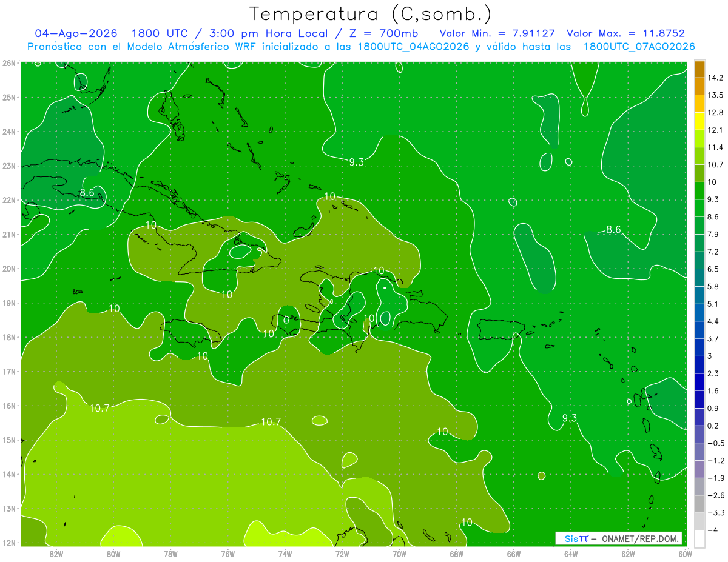This screenshot has width=728, height=562.
Task: Click the '1800UTC_07AGO2026' valid-until timestamp
Action: click(x=639, y=47)
